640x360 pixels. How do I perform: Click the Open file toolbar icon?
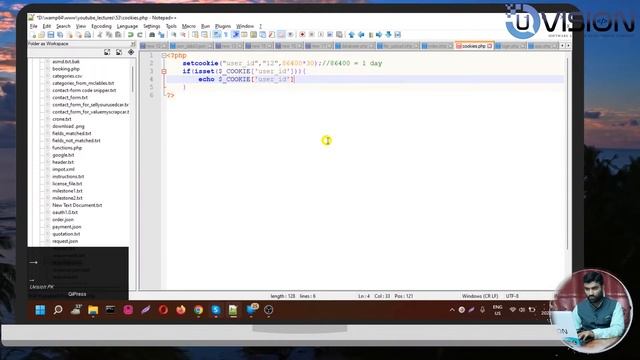[41, 35]
